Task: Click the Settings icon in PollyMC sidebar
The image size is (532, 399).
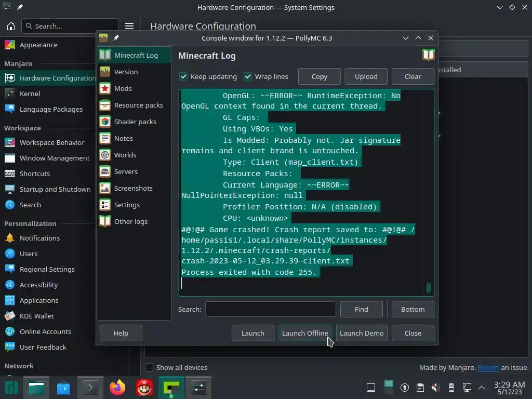Action: (105, 205)
